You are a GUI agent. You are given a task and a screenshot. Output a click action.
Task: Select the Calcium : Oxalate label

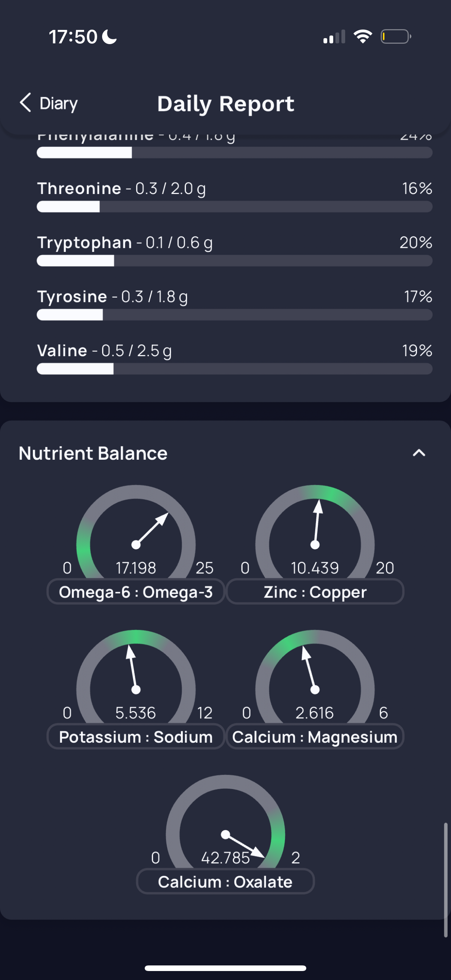225,881
